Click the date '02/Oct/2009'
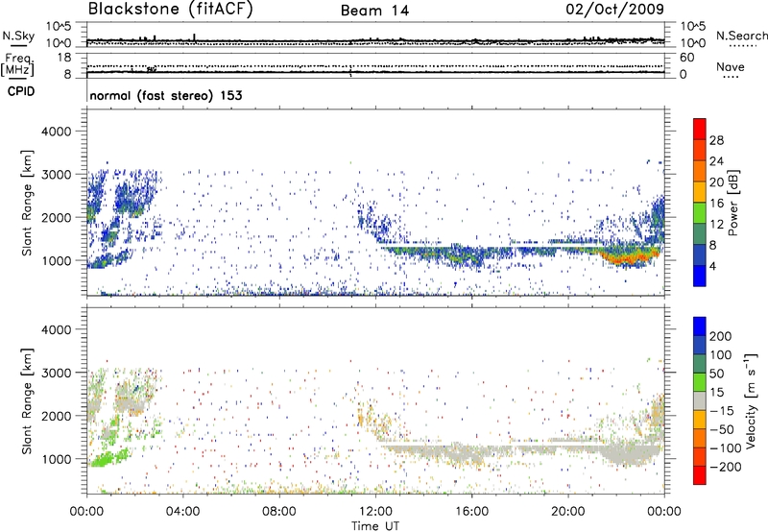This screenshot has width=768, height=532. (x=614, y=9)
